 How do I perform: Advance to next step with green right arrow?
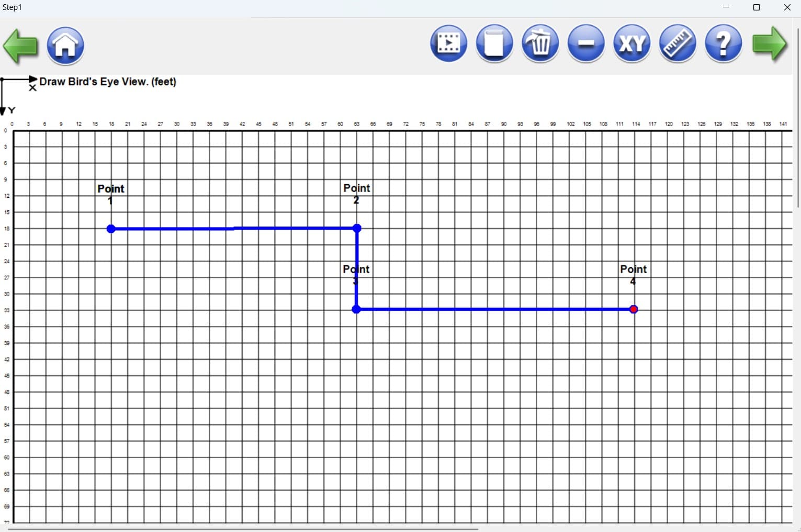coord(770,44)
